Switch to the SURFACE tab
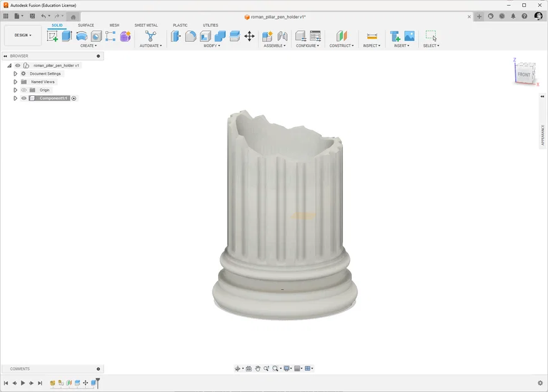Viewport: 548px width, 392px height. [x=86, y=25]
